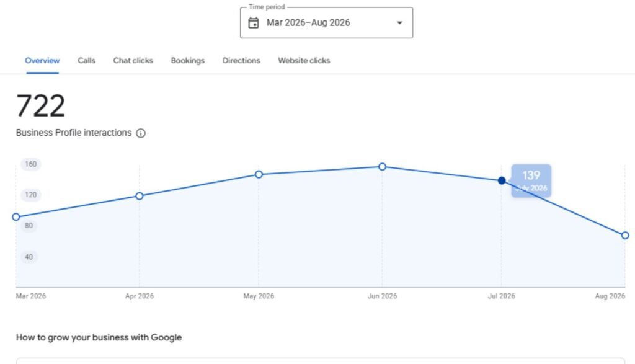Click the Jul 2026 x-axis label

pyautogui.click(x=501, y=296)
